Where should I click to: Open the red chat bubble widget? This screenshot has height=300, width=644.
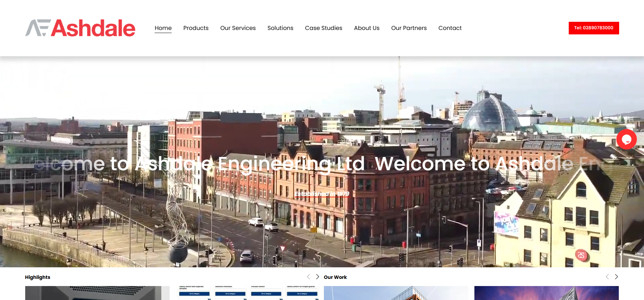pos(626,139)
